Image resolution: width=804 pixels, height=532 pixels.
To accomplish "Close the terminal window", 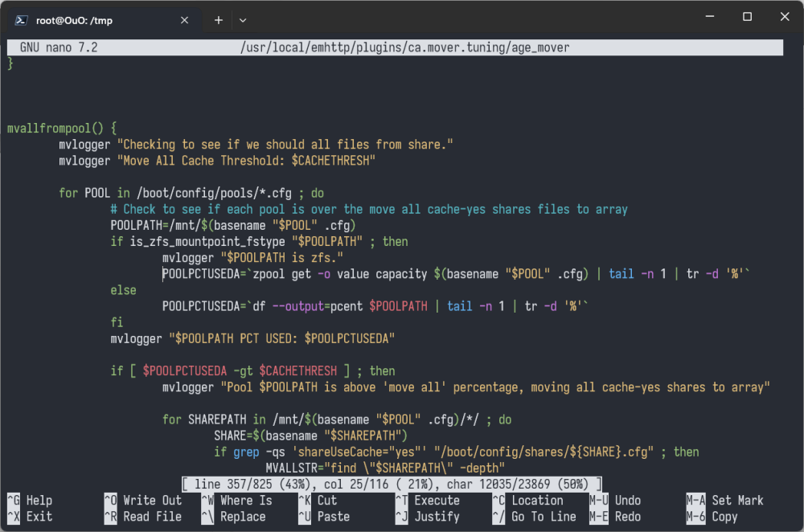I will tap(785, 16).
